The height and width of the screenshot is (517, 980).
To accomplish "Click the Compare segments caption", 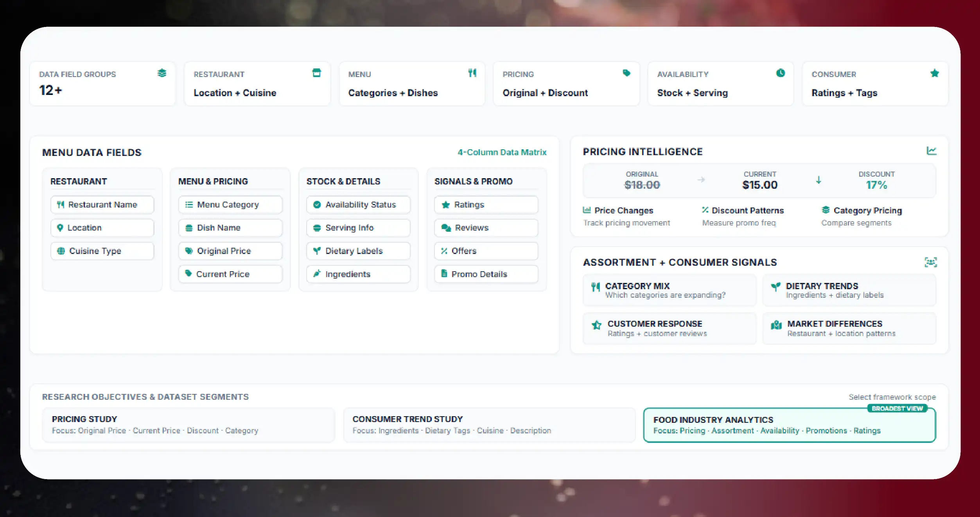I will (856, 223).
